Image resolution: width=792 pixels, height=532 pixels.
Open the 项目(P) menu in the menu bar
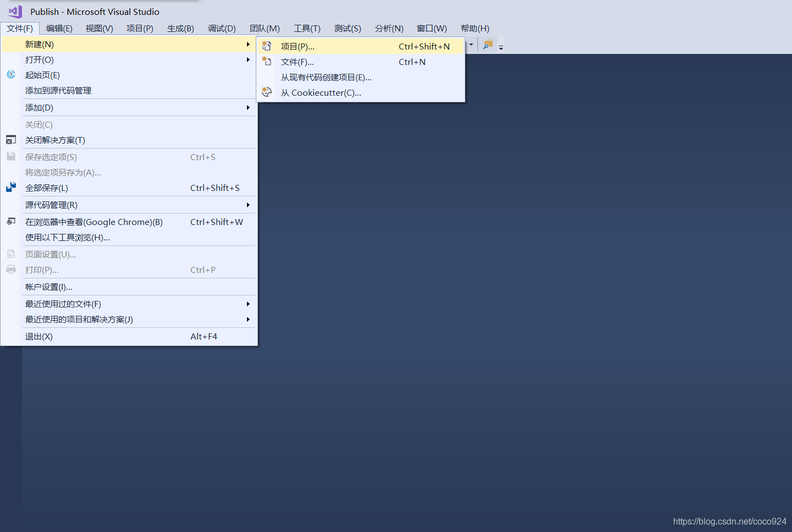tap(140, 28)
